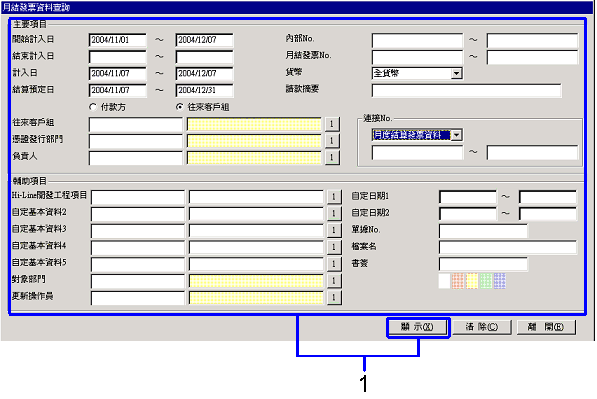Click 計入日 end field showing 2004/12/07
Image resolution: width=597 pixels, height=399 pixels.
point(204,73)
